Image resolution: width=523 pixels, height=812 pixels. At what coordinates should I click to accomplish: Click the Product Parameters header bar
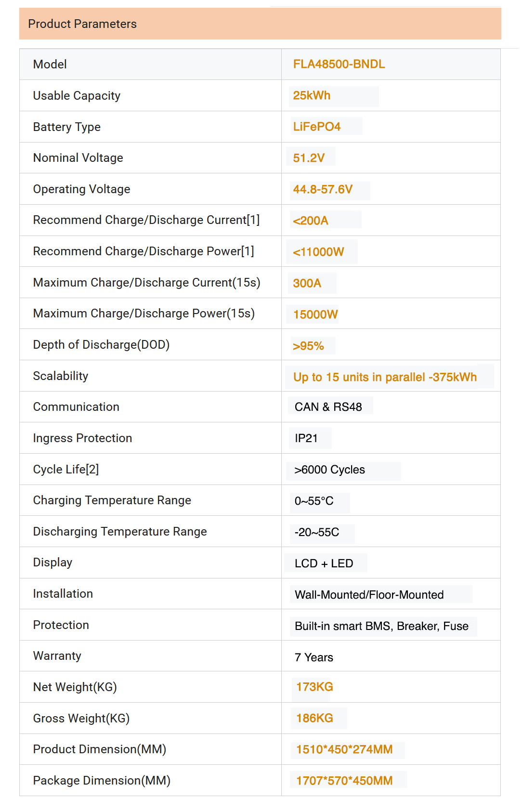point(260,24)
